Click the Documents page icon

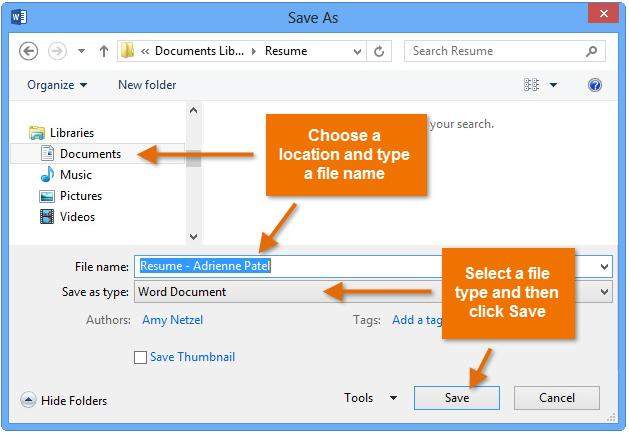point(47,153)
